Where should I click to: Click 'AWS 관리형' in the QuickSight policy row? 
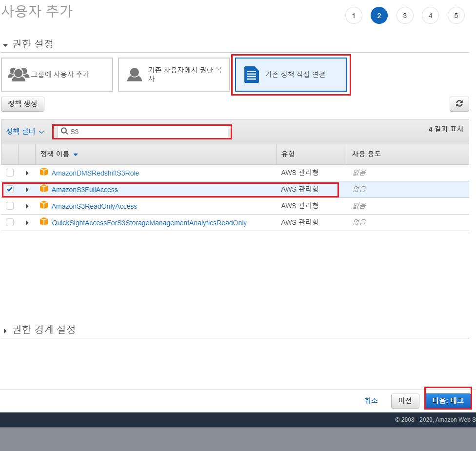click(x=299, y=222)
